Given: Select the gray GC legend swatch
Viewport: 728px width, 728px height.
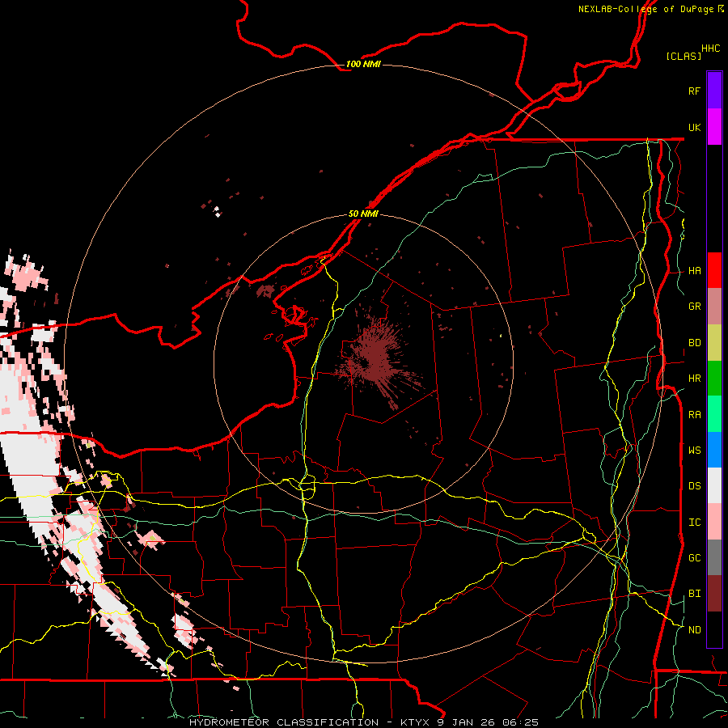Looking at the screenshot, I should tap(714, 557).
